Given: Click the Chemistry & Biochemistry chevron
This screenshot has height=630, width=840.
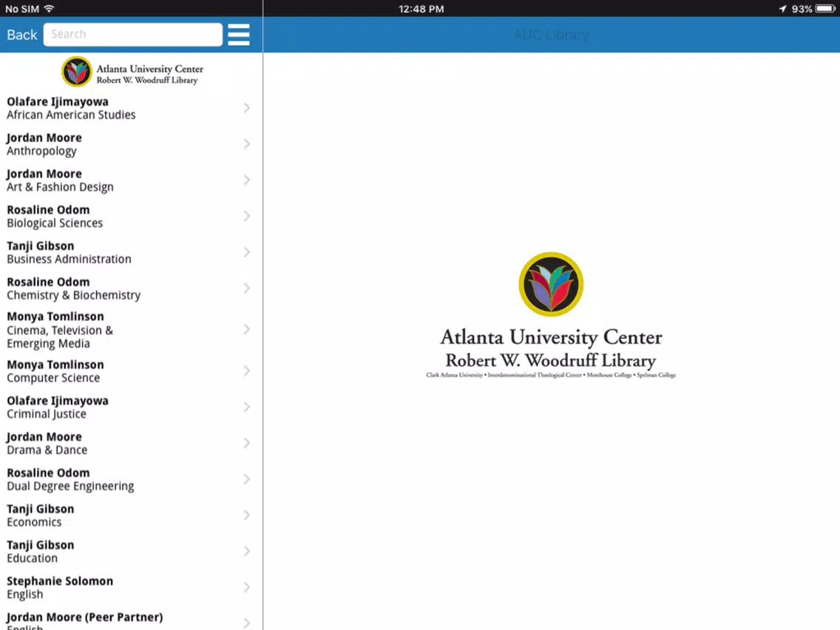Looking at the screenshot, I should pyautogui.click(x=246, y=288).
